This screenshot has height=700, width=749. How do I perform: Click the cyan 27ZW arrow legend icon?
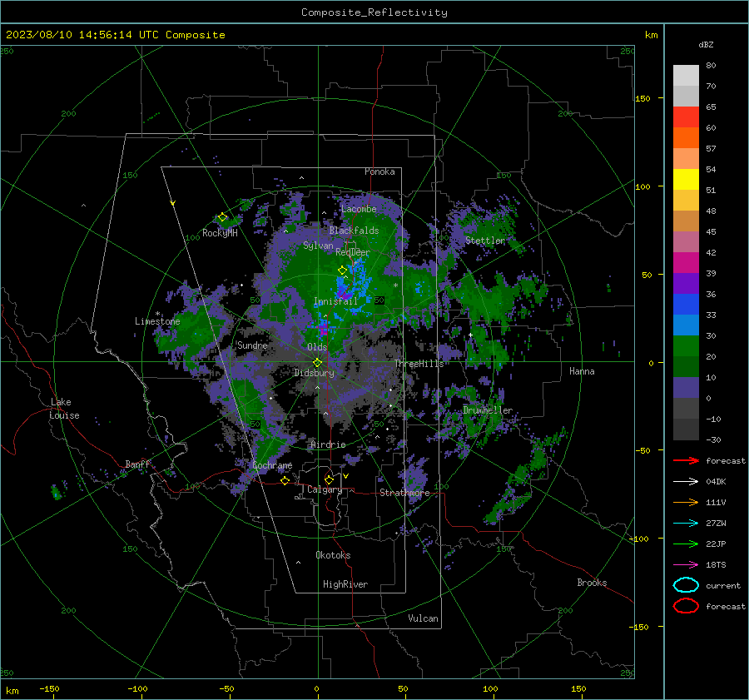click(x=686, y=523)
